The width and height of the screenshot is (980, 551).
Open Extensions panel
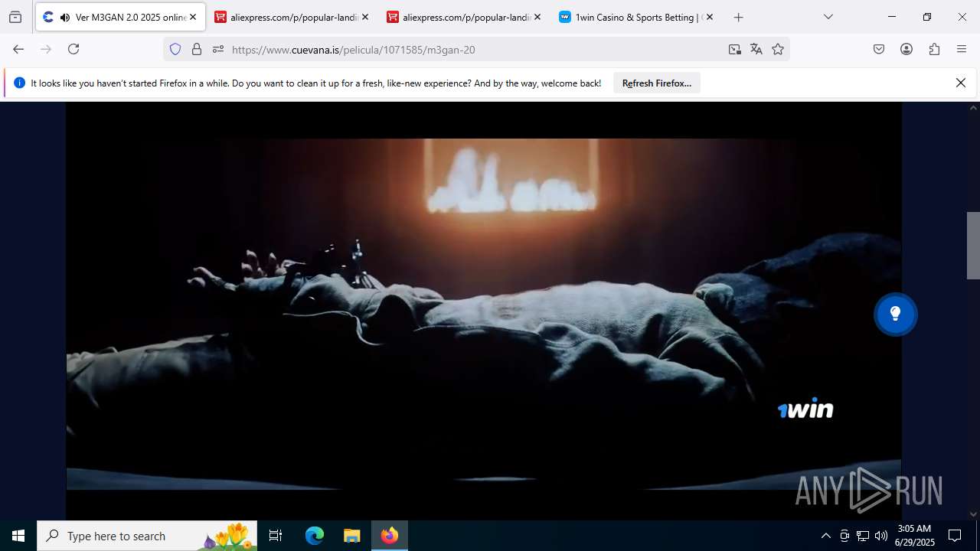click(x=934, y=49)
